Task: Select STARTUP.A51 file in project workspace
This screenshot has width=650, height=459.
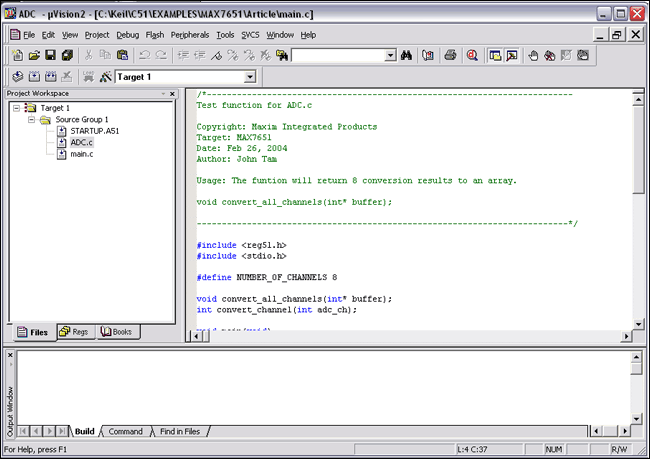Action: 95,131
